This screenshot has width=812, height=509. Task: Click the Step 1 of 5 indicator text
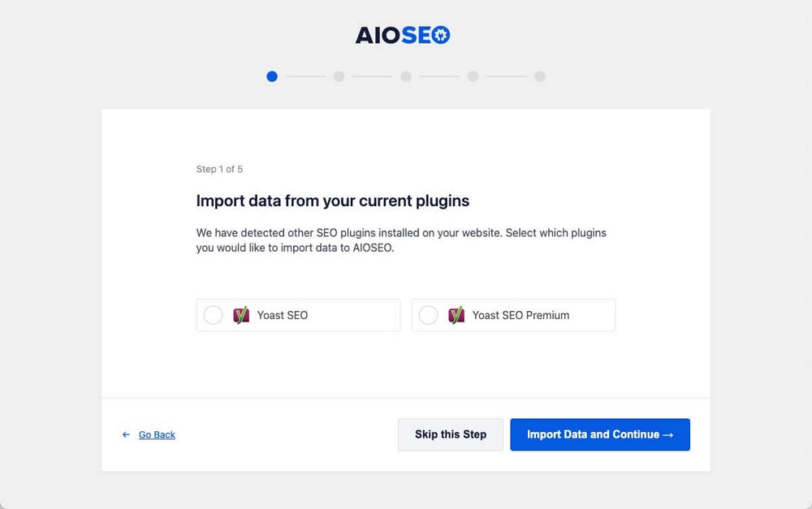click(x=219, y=169)
